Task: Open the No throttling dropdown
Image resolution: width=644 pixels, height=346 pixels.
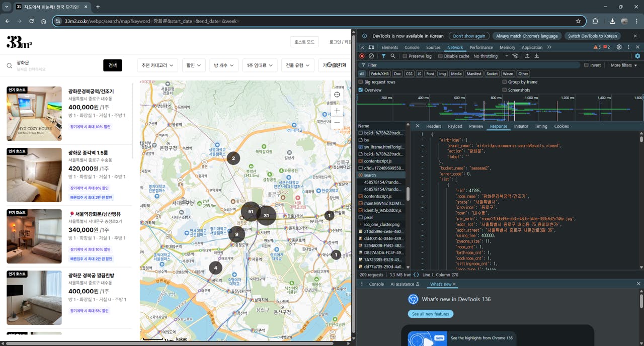Action: tap(488, 56)
